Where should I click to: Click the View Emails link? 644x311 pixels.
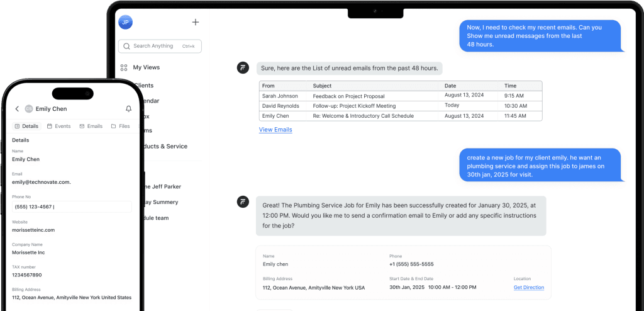coord(275,130)
